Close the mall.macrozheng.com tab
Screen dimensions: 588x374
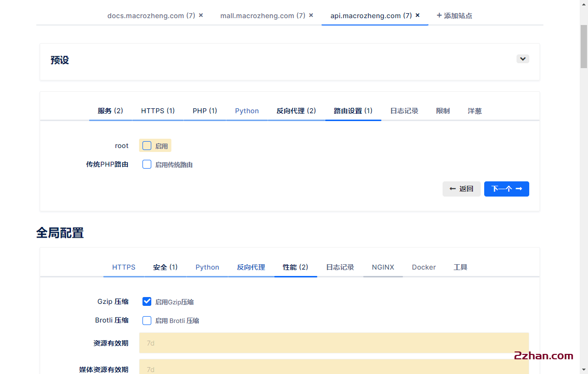[x=311, y=15]
